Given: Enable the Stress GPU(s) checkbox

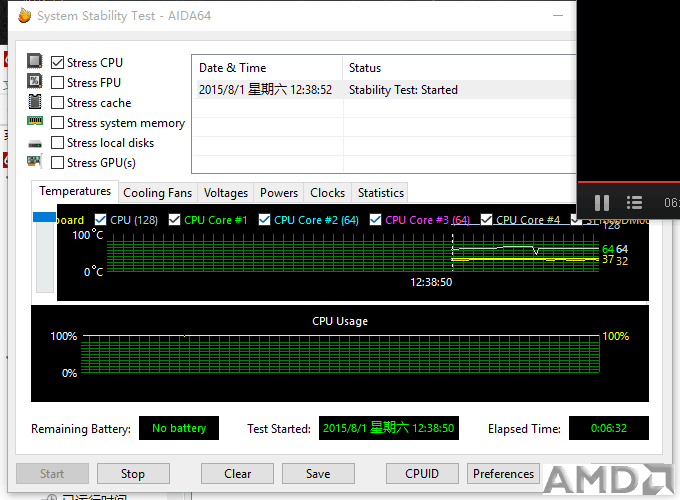Looking at the screenshot, I should (57, 163).
